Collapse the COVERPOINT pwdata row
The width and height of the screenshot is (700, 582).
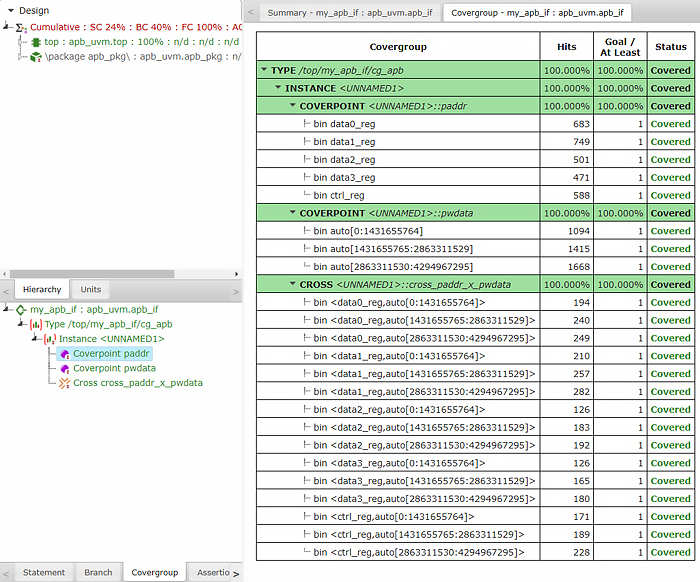tap(293, 212)
